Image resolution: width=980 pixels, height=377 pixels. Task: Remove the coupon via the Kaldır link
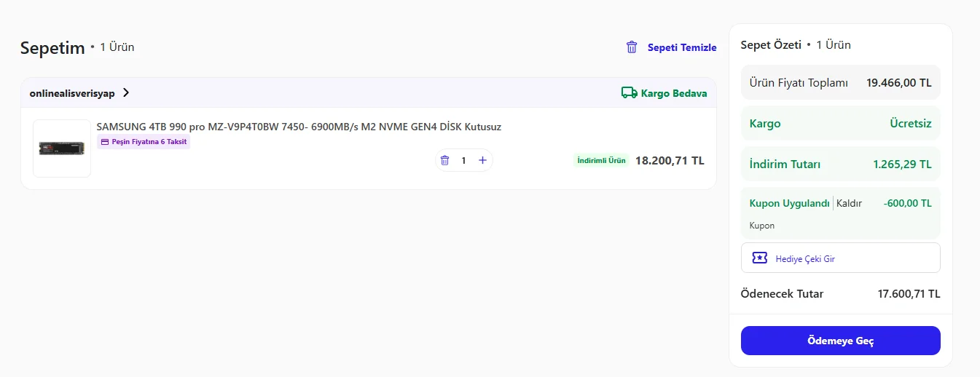[850, 203]
